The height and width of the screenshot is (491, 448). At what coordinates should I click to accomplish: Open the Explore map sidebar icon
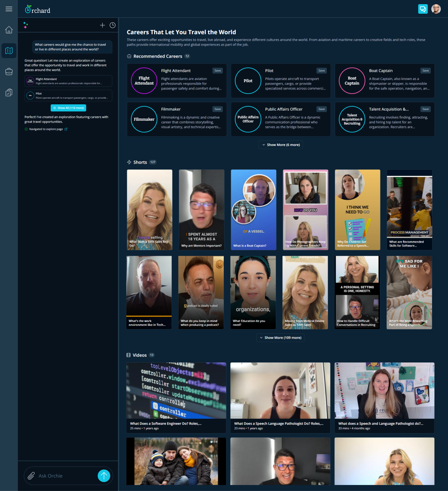click(x=9, y=51)
